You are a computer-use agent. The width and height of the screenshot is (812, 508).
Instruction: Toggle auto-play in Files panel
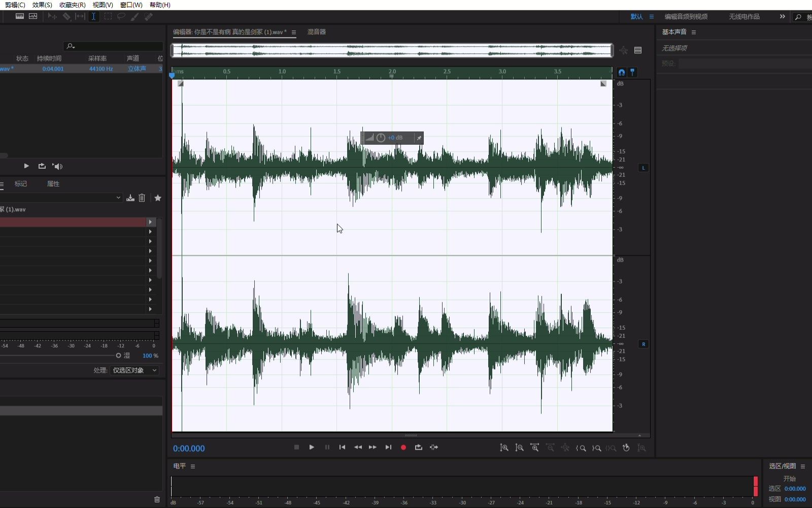point(57,166)
